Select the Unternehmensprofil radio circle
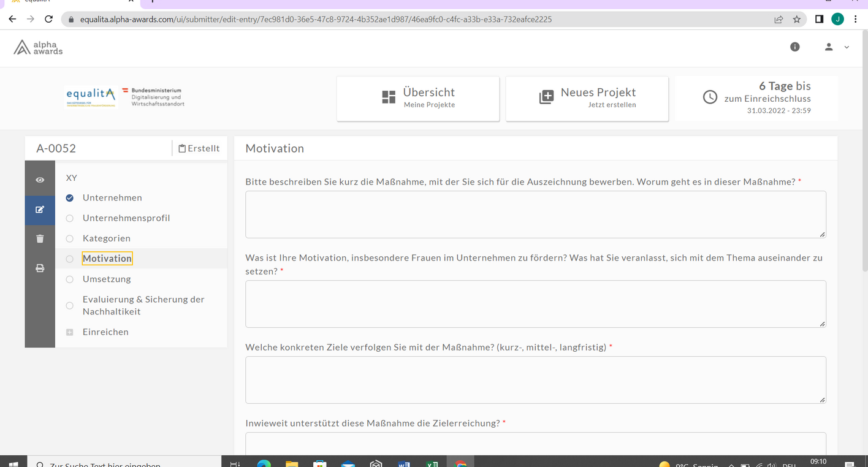The width and height of the screenshot is (868, 467). pyautogui.click(x=70, y=218)
